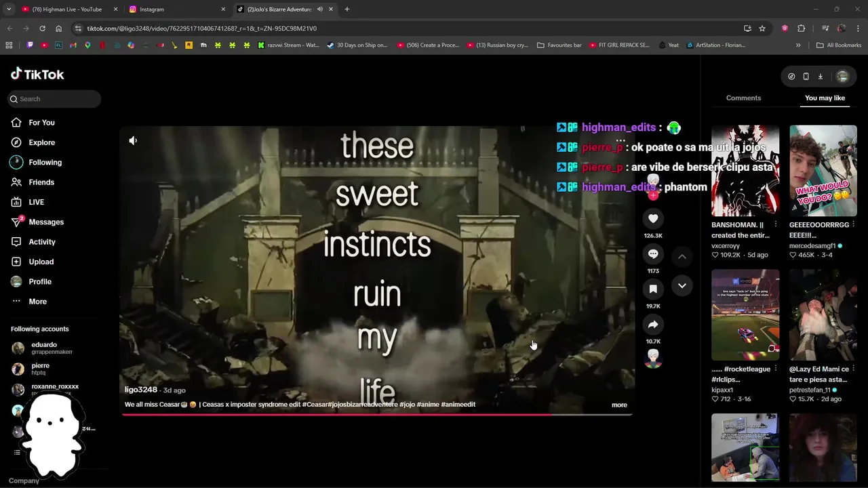The image size is (868, 488).
Task: Open the FIT GIRL REPACK bookmark
Action: click(x=619, y=45)
